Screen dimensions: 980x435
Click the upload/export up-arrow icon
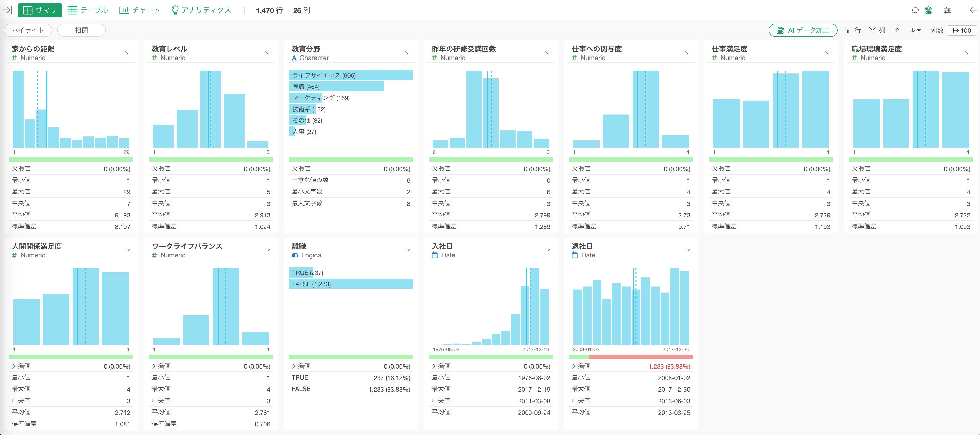point(897,30)
